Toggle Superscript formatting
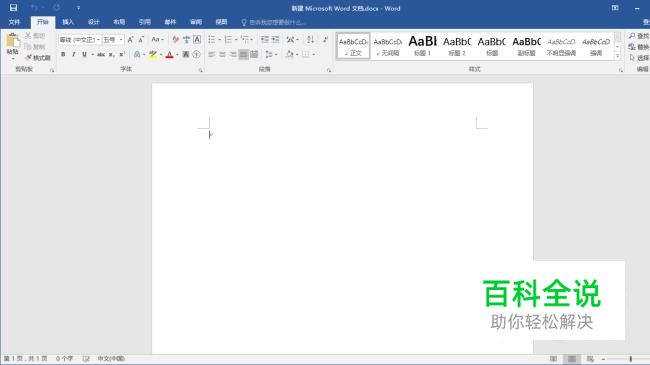 122,54
